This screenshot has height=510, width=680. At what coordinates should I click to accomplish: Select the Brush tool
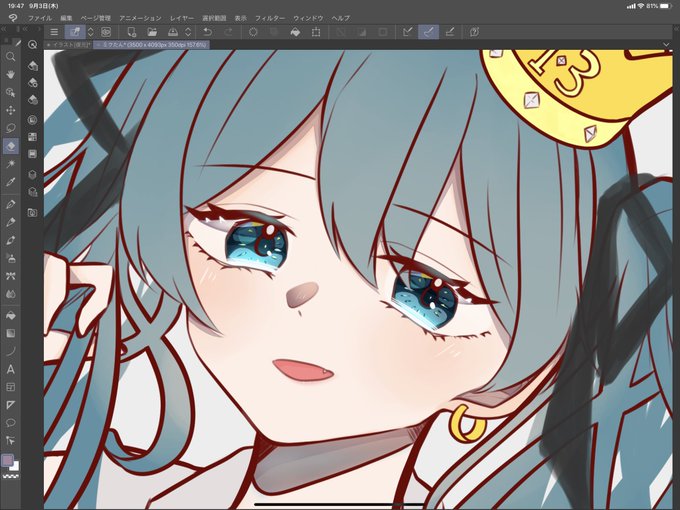tap(11, 240)
